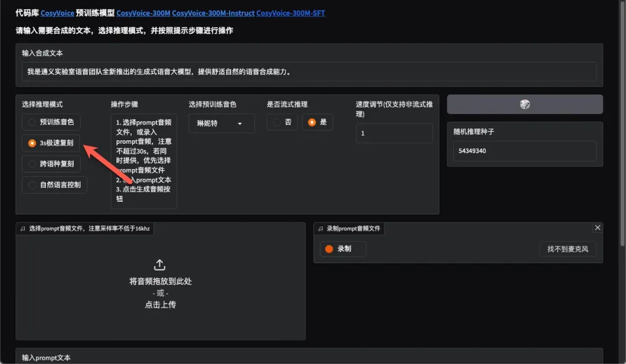Close the record prompt audio panel
Screen dimensions: 626x364
(x=598, y=228)
